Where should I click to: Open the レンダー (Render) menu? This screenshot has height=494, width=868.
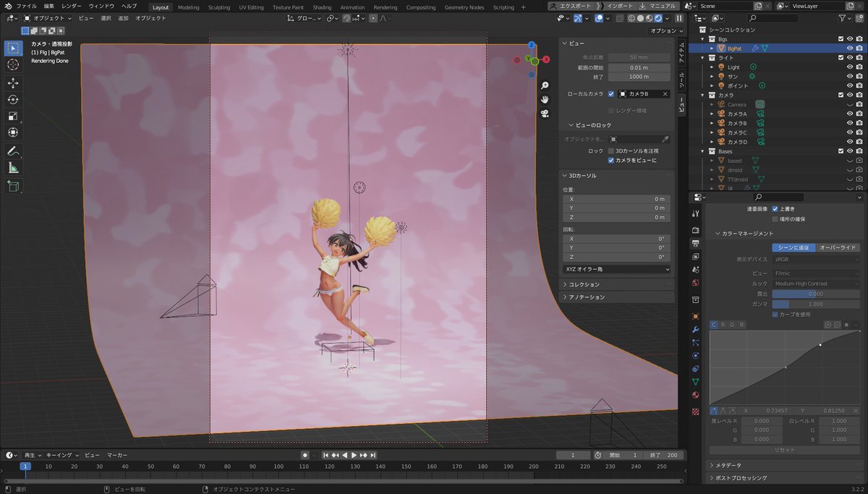point(72,6)
